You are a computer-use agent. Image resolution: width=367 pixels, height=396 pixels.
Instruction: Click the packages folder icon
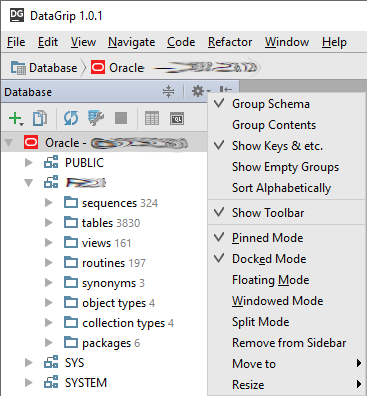pyautogui.click(x=71, y=342)
